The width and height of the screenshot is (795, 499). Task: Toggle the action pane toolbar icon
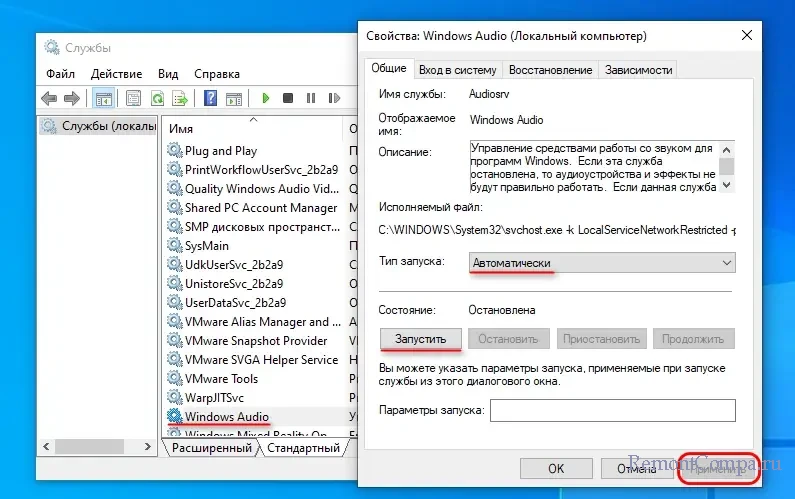pos(234,98)
